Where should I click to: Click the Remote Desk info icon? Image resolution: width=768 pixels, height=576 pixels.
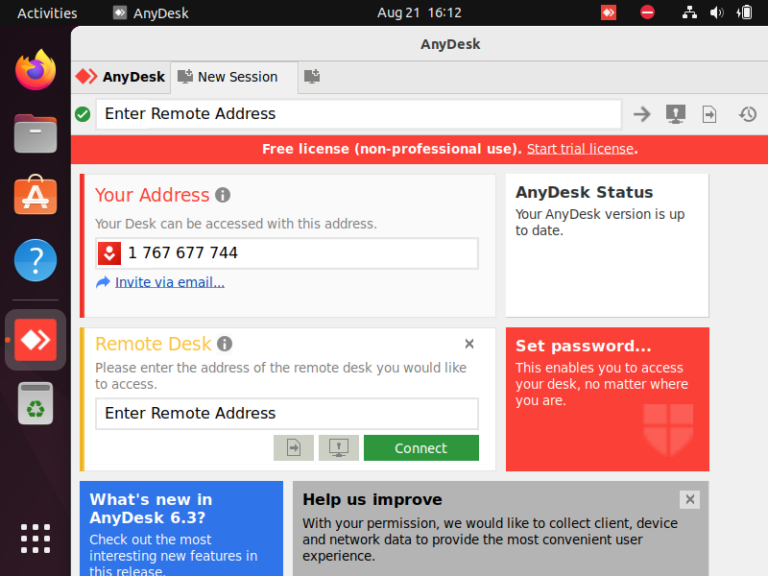click(x=224, y=344)
